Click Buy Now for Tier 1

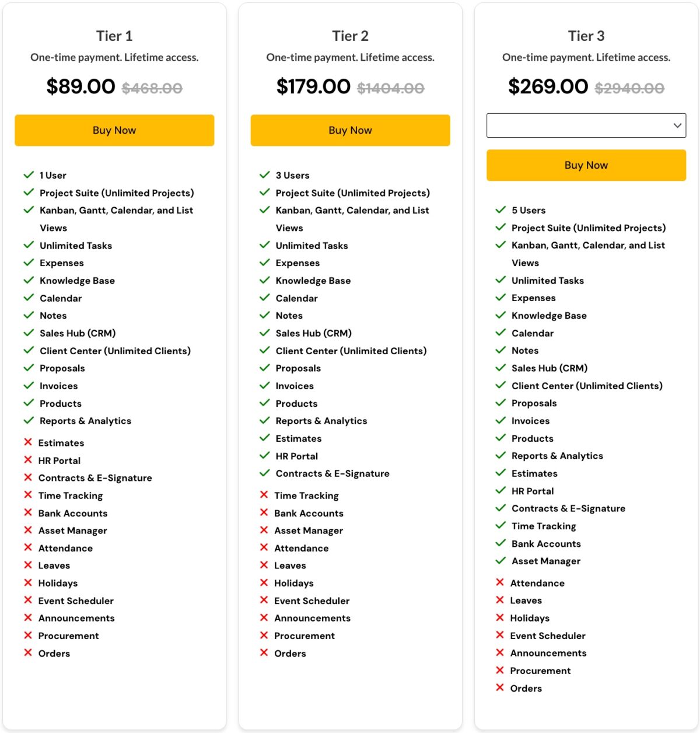pyautogui.click(x=114, y=130)
